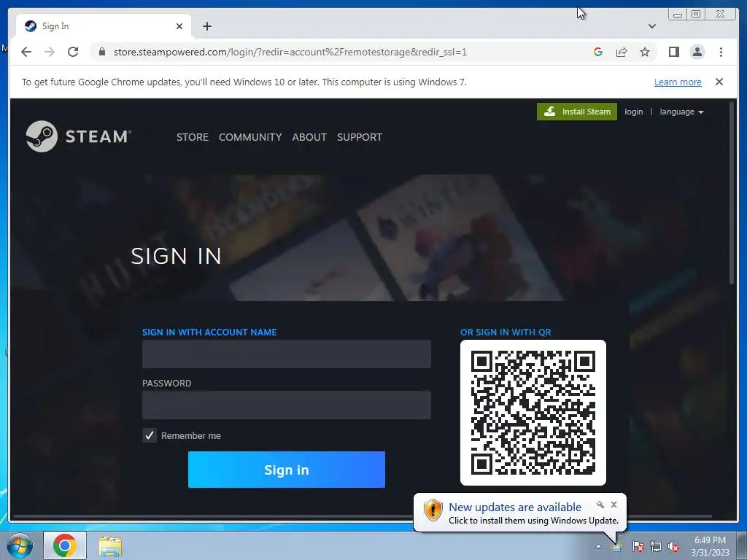Expand the tab search chevron
The width and height of the screenshot is (747, 560).
pyautogui.click(x=651, y=26)
